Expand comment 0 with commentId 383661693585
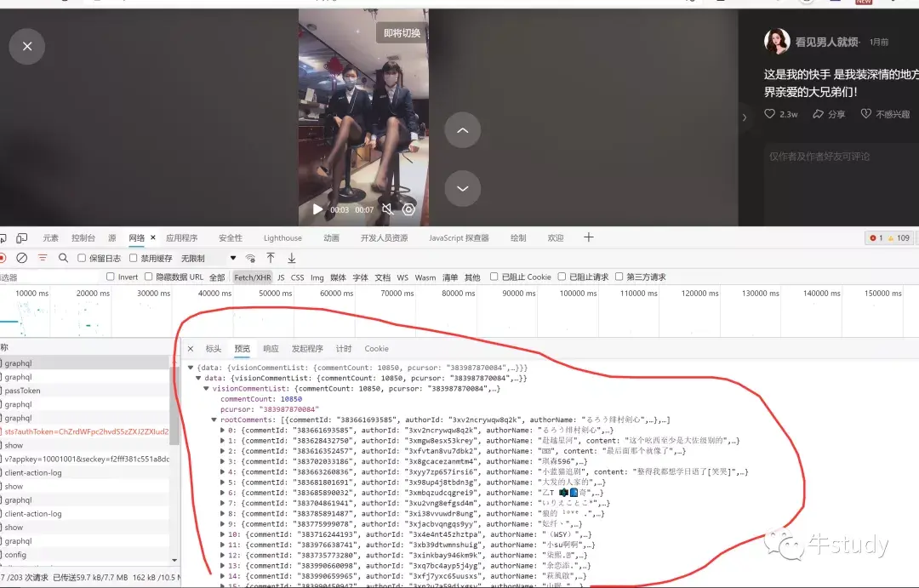Image resolution: width=919 pixels, height=588 pixels. coord(222,431)
